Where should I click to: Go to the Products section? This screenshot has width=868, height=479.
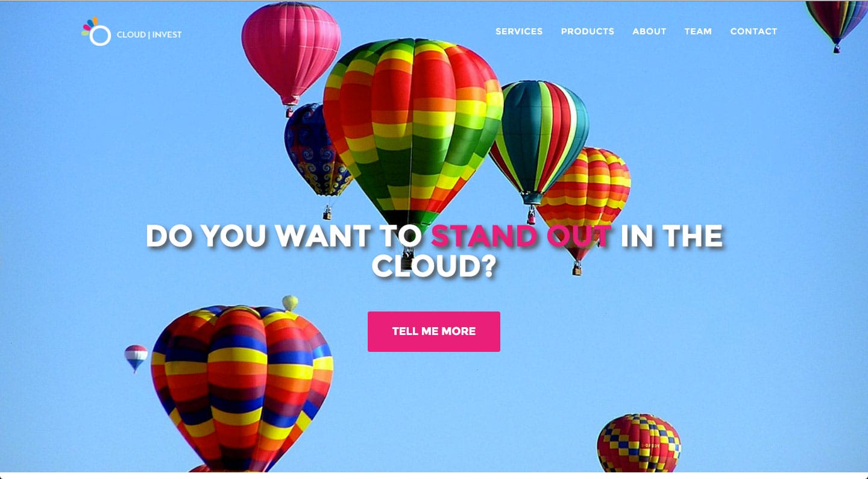pos(588,31)
